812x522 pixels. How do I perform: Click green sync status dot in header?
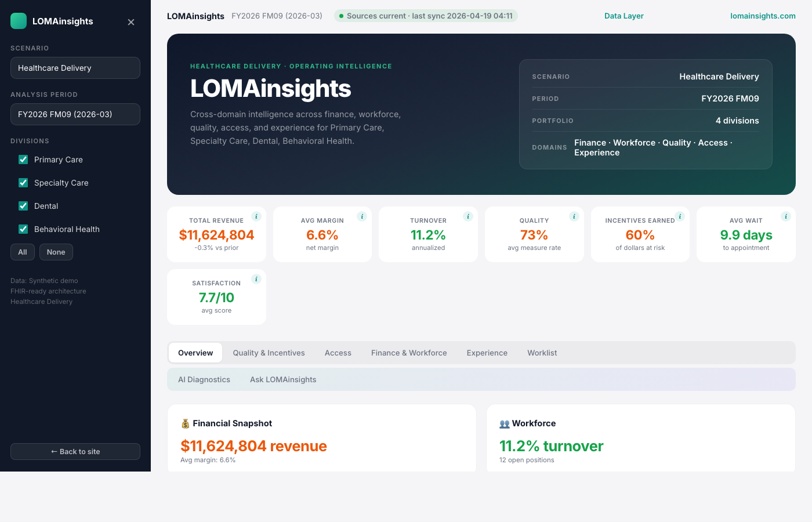pyautogui.click(x=342, y=16)
